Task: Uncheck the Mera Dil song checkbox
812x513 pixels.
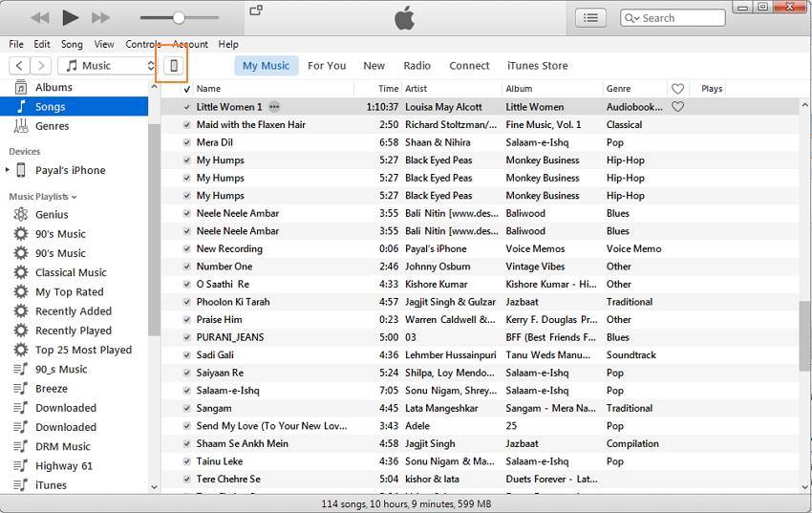Action: point(187,142)
